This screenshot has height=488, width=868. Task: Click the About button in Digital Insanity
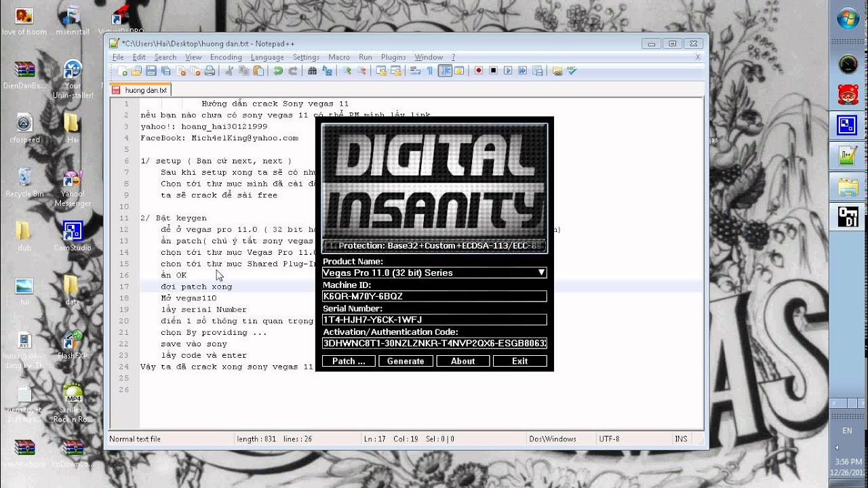462,361
